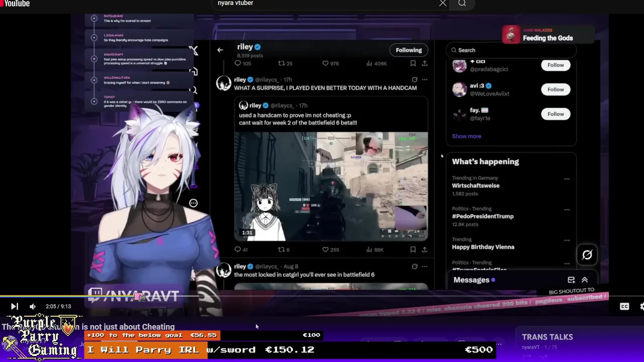
Task: Open trending topic #PedoPresidentTrump
Action: click(482, 216)
